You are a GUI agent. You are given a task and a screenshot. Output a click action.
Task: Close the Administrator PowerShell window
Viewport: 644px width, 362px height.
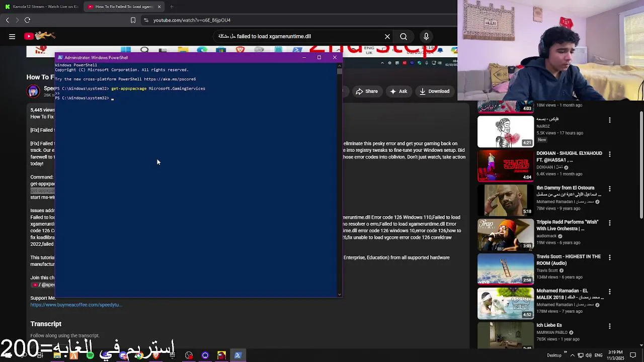pos(335,57)
